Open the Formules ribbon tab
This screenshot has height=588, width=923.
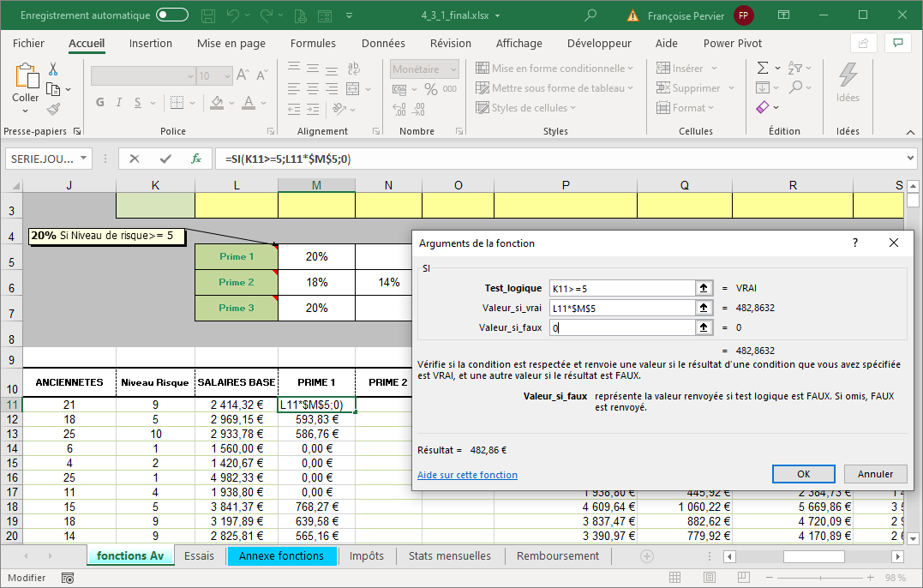tap(313, 43)
